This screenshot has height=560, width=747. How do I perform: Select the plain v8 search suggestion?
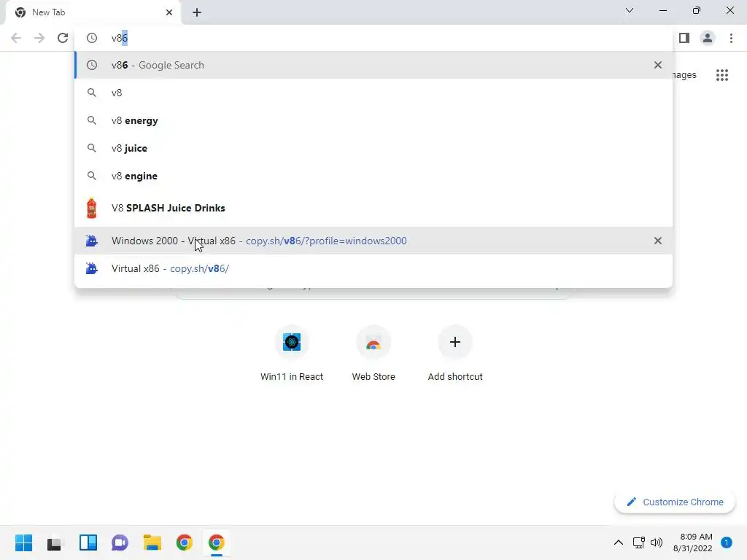click(373, 93)
